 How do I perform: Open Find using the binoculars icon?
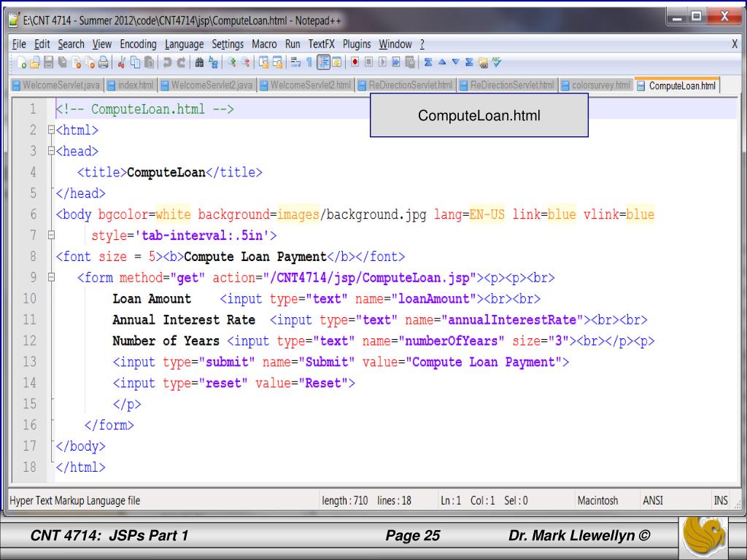[199, 63]
